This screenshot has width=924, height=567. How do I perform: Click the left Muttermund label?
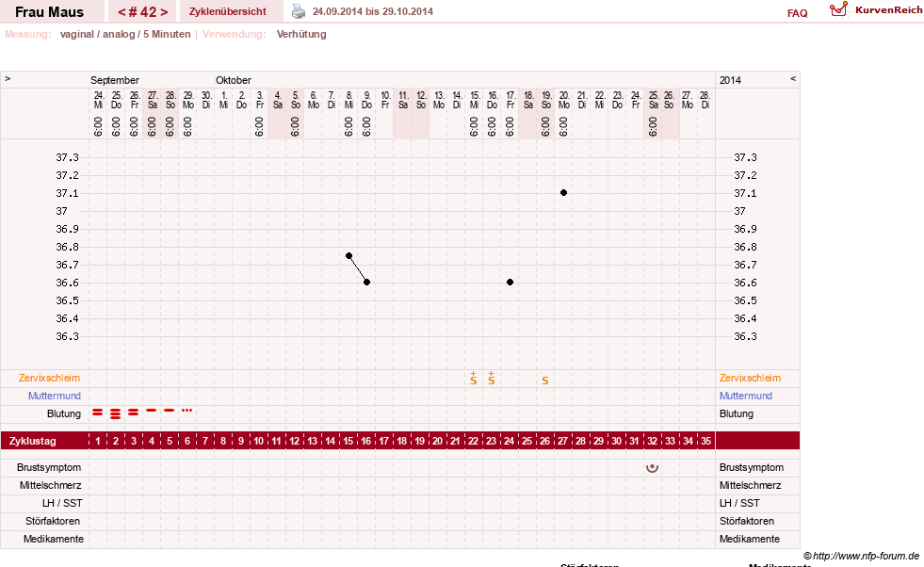(x=55, y=396)
